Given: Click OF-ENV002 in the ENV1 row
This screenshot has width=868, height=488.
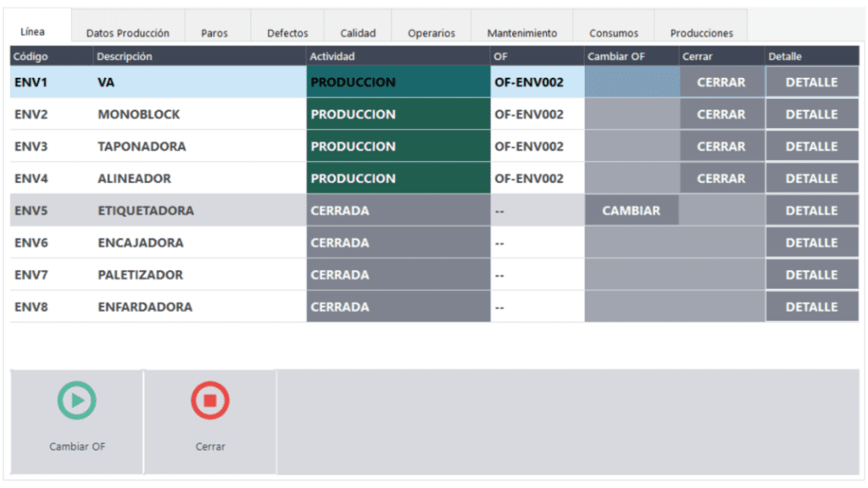Looking at the screenshot, I should (x=537, y=82).
